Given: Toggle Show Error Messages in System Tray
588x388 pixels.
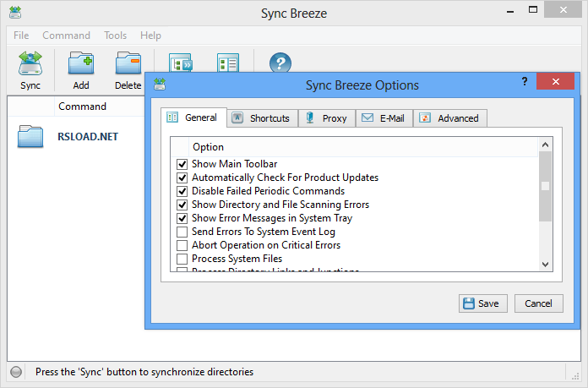Looking at the screenshot, I should 182,218.
